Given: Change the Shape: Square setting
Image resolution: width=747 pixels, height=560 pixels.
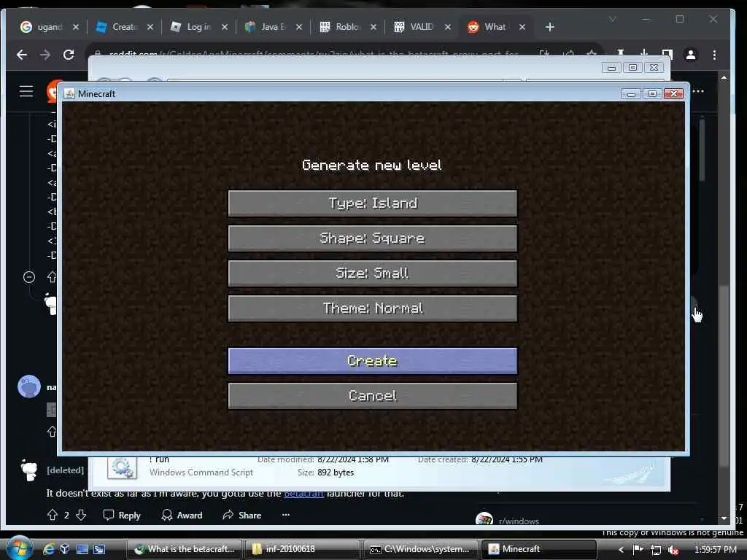Looking at the screenshot, I should (x=373, y=238).
